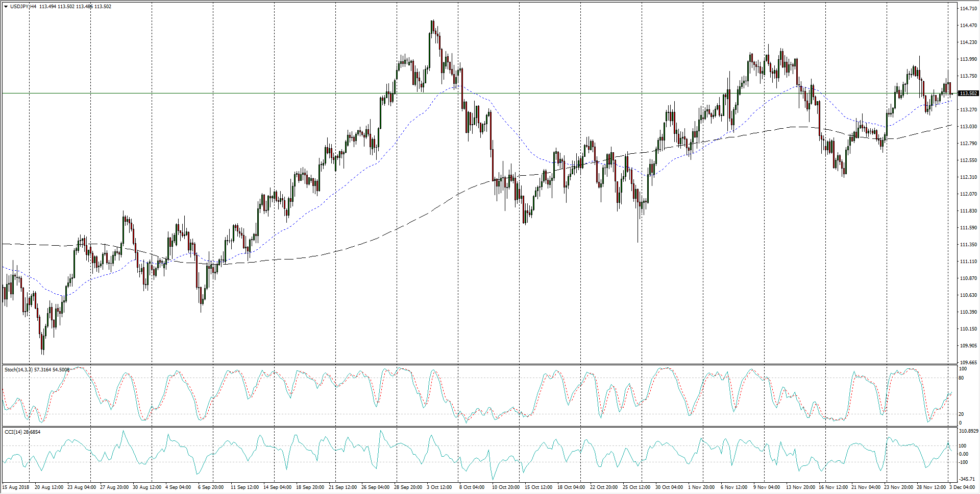Viewport: 980px width, 494px height.
Task: Click the 6 Sep 20:00 time label
Action: (211, 487)
